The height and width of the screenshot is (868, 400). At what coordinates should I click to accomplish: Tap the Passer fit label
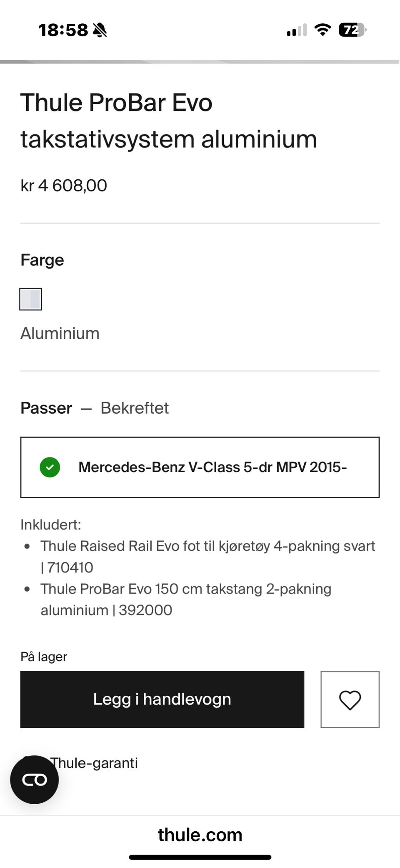[x=46, y=408]
